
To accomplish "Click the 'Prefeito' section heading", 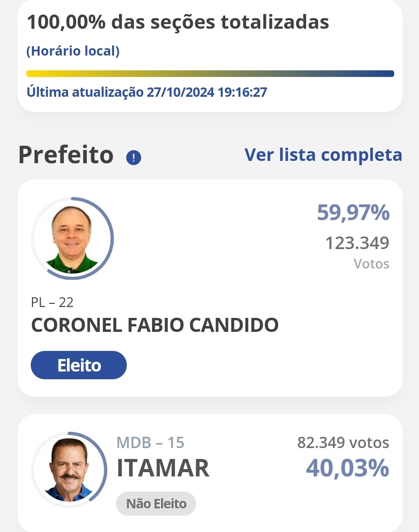I will 66,155.
